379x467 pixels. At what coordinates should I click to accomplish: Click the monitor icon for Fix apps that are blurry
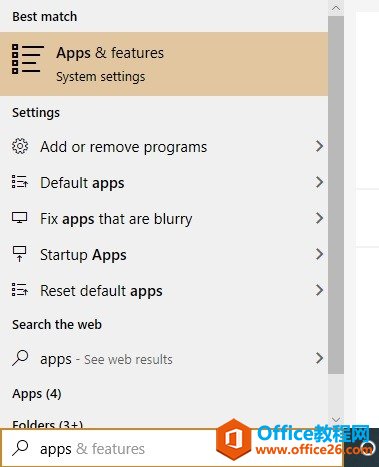coord(20,218)
